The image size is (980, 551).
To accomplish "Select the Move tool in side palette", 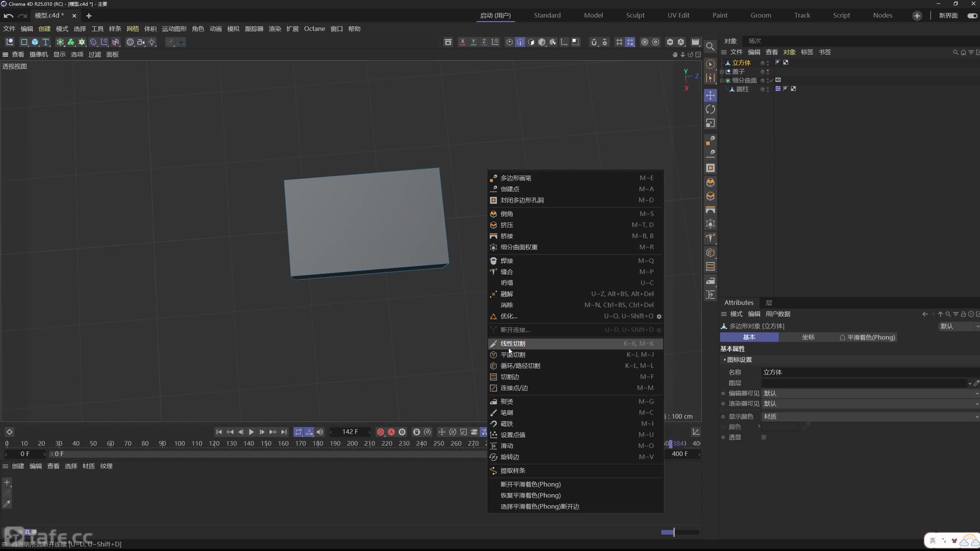I will (710, 95).
